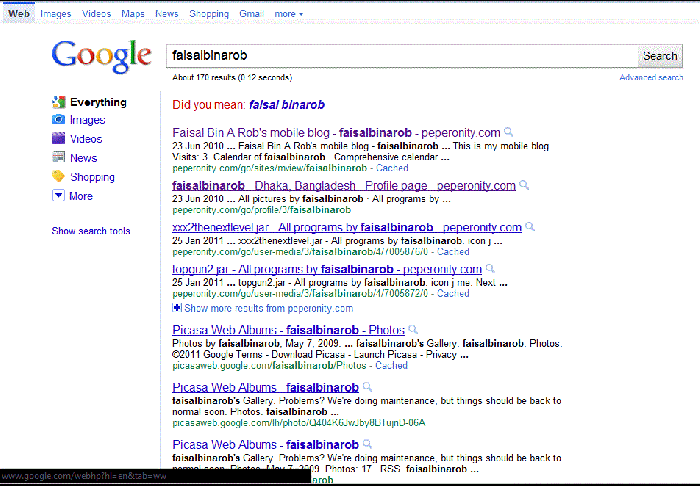
Task: Open the Advanced search link
Action: (651, 78)
